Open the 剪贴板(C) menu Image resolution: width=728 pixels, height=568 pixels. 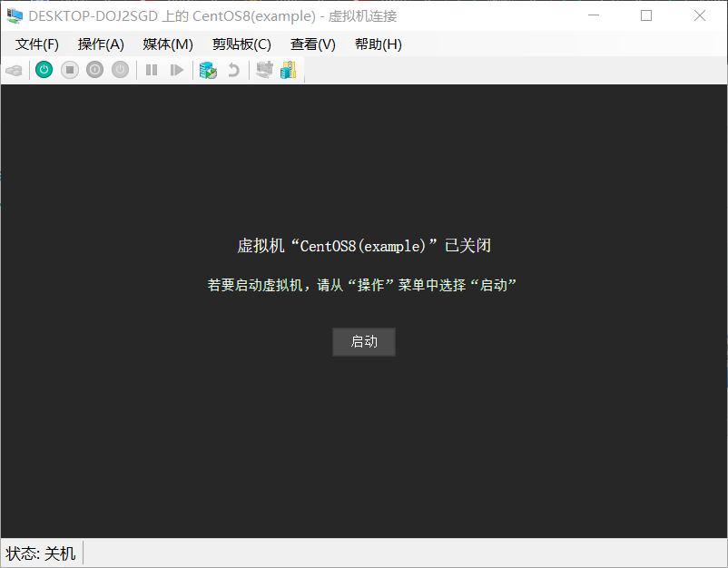(x=241, y=44)
